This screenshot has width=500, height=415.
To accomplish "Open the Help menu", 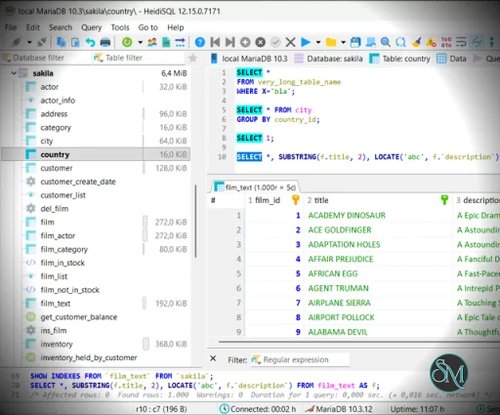I will 176,27.
